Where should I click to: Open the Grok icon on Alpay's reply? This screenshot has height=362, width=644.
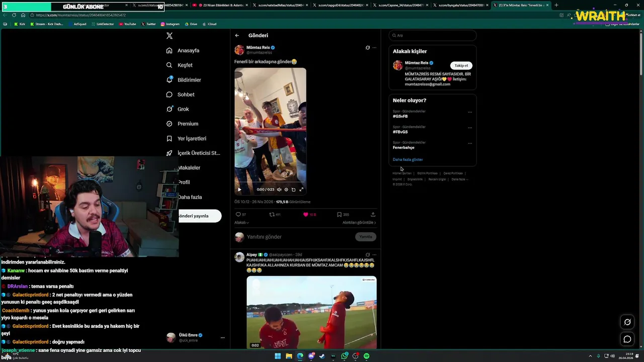click(367, 255)
